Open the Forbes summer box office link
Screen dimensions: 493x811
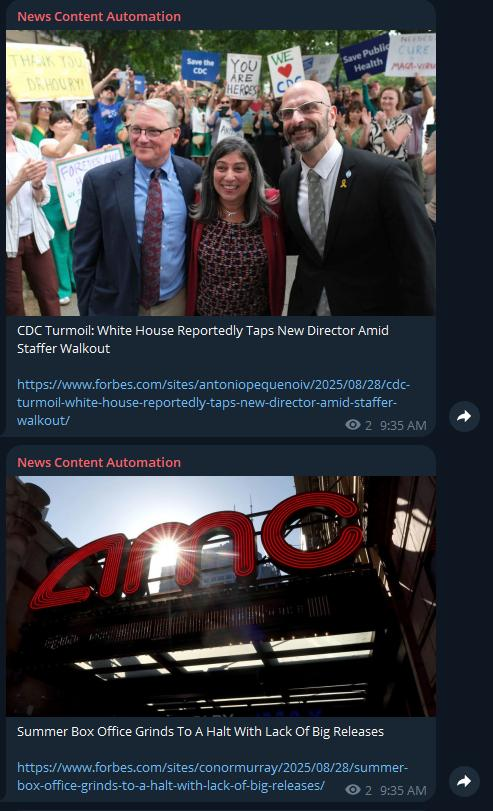point(212,776)
